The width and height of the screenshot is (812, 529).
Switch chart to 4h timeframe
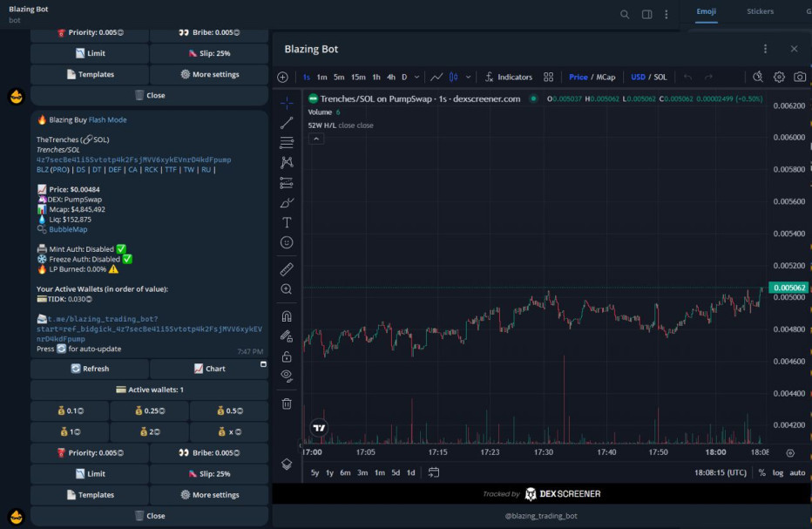pyautogui.click(x=391, y=78)
